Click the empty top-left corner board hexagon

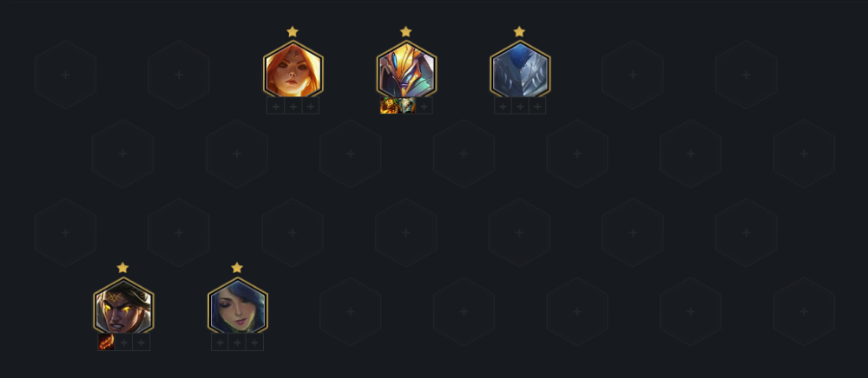(65, 75)
